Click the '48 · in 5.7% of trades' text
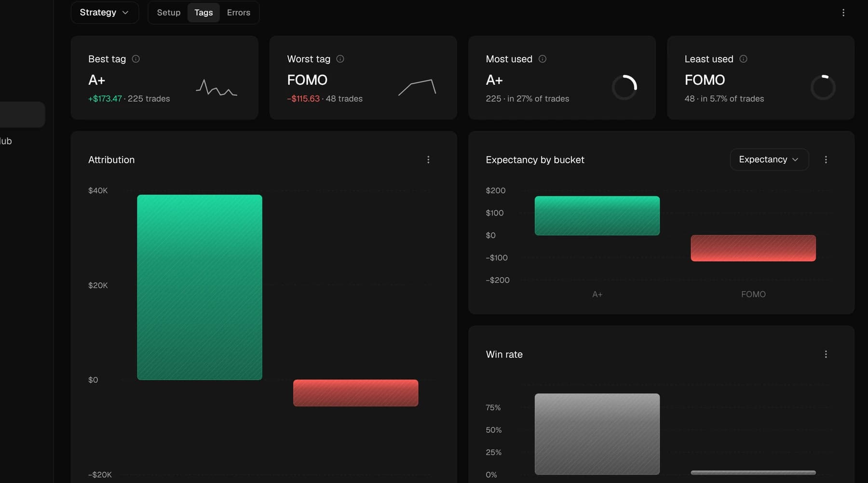The image size is (868, 483). coord(724,98)
